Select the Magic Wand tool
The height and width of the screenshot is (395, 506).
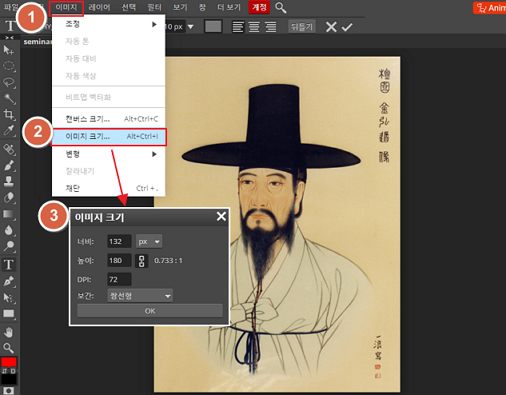8,98
